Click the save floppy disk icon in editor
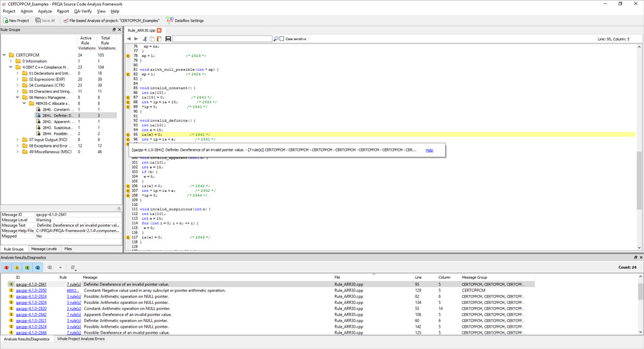Screen dimensions: 644x349 tap(168, 39)
